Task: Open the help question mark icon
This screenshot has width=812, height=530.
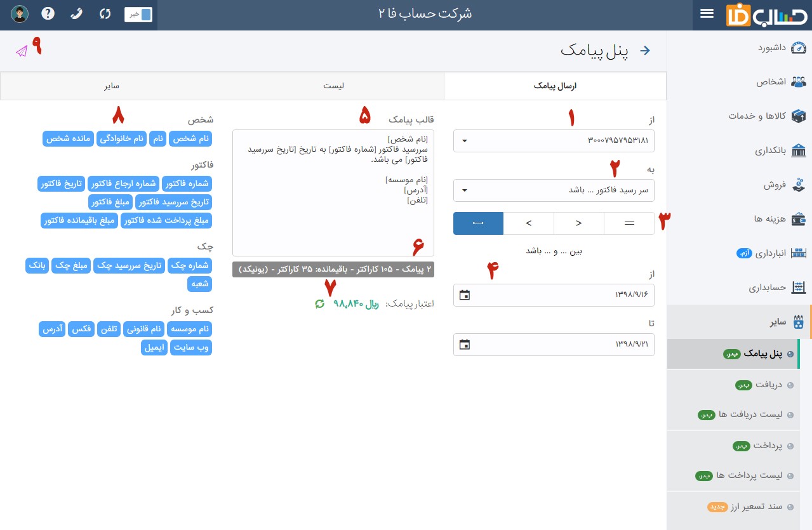Action: [48, 14]
